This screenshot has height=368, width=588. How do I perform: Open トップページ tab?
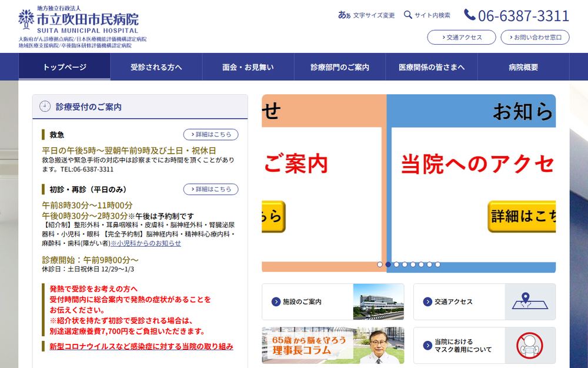65,67
